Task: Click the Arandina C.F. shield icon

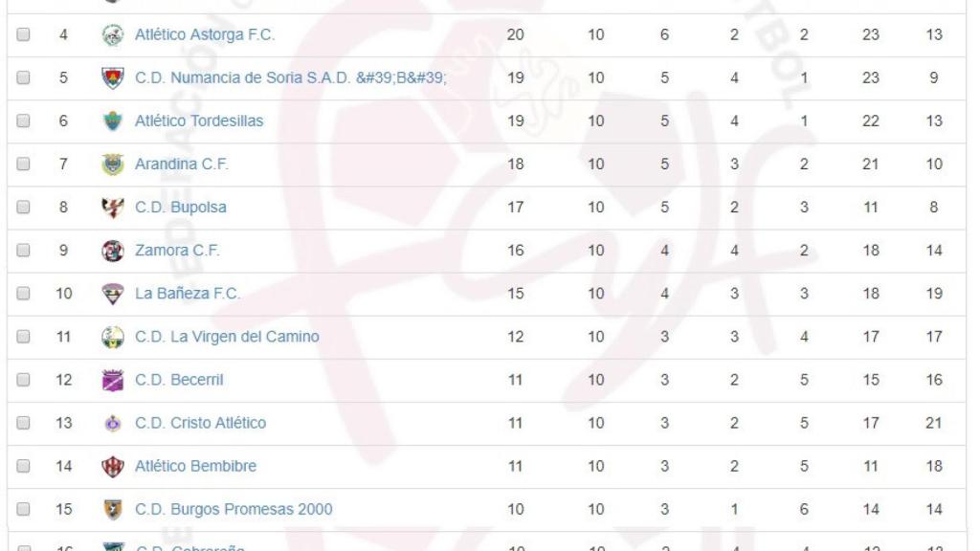Action: pos(113,165)
